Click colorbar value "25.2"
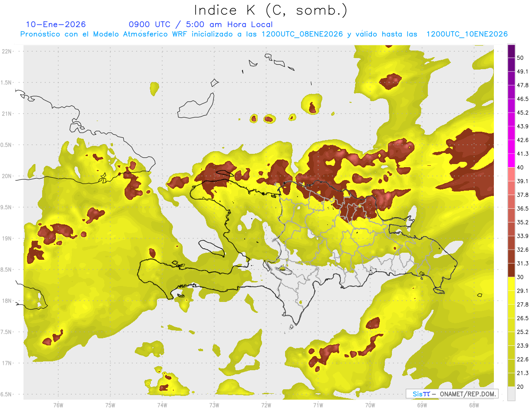 523,332
